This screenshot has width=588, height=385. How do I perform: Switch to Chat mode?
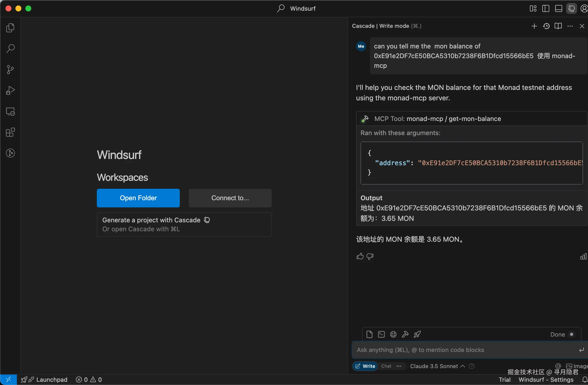coord(386,366)
